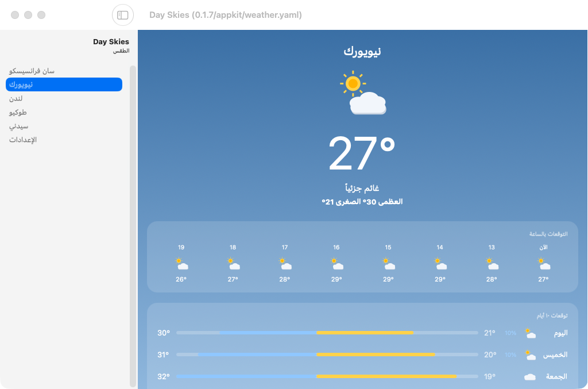Open الإعدادات in the sidebar
588x389 pixels.
64,140
